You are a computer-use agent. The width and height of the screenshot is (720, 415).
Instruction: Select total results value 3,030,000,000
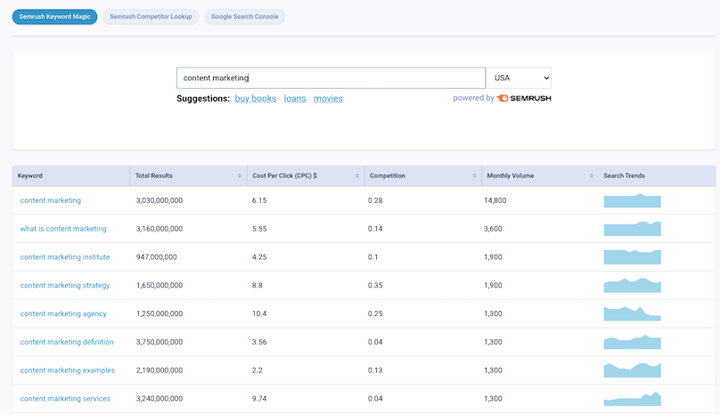[159, 201]
